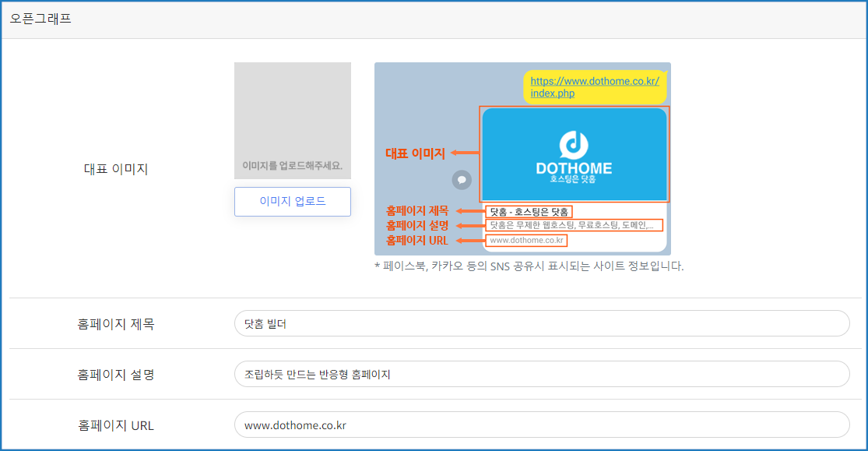
Task: Click the red 대표 이미지 annotation label
Action: [415, 153]
